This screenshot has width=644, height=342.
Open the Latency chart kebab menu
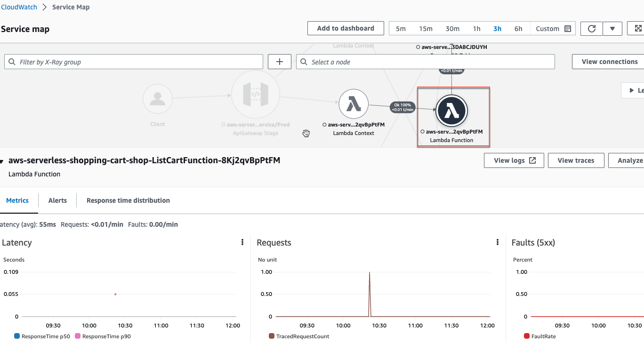(x=242, y=242)
